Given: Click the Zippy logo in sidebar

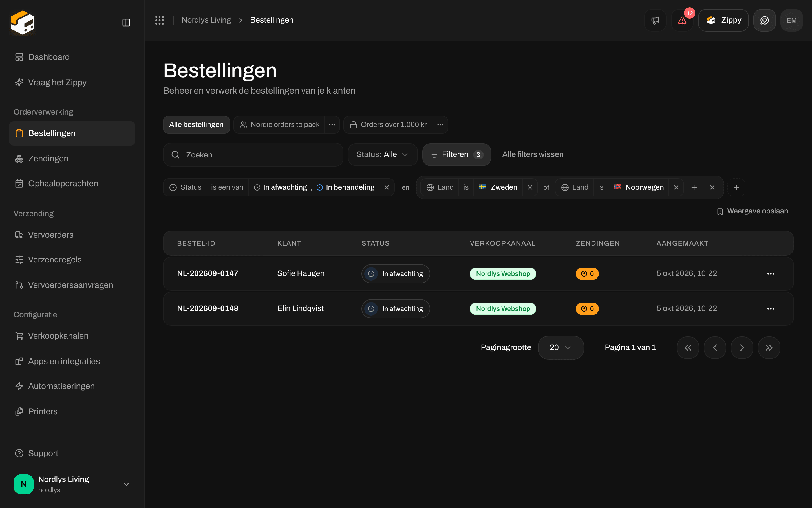Looking at the screenshot, I should pos(23,23).
